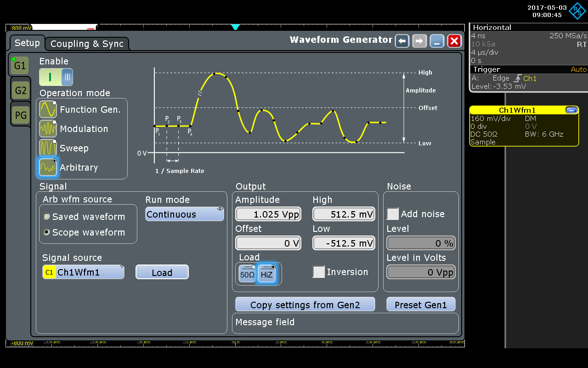Minimize the Ch1Wfm1 channel box
This screenshot has width=588, height=368.
pyautogui.click(x=571, y=110)
